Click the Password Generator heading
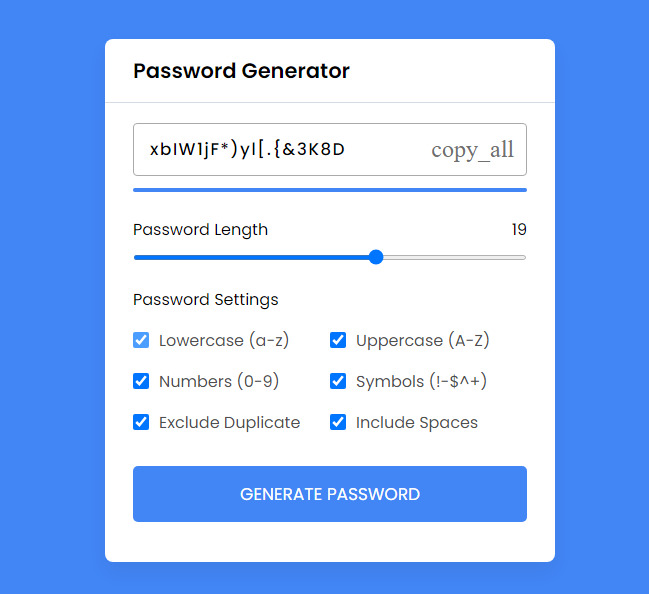The width and height of the screenshot is (649, 594). 241,71
